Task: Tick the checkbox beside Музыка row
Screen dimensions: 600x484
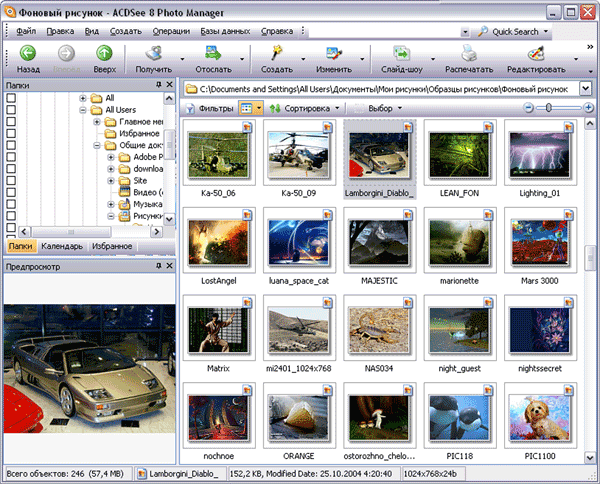Action: pos(11,204)
